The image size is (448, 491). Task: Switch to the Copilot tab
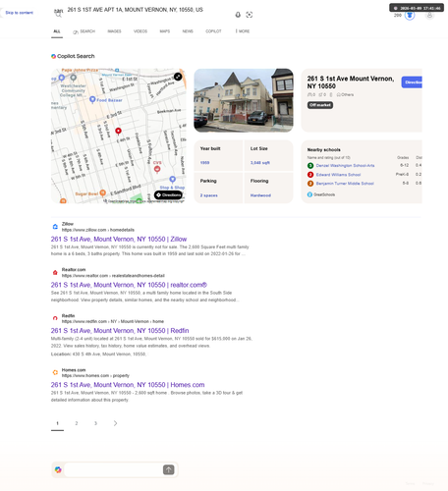point(213,31)
